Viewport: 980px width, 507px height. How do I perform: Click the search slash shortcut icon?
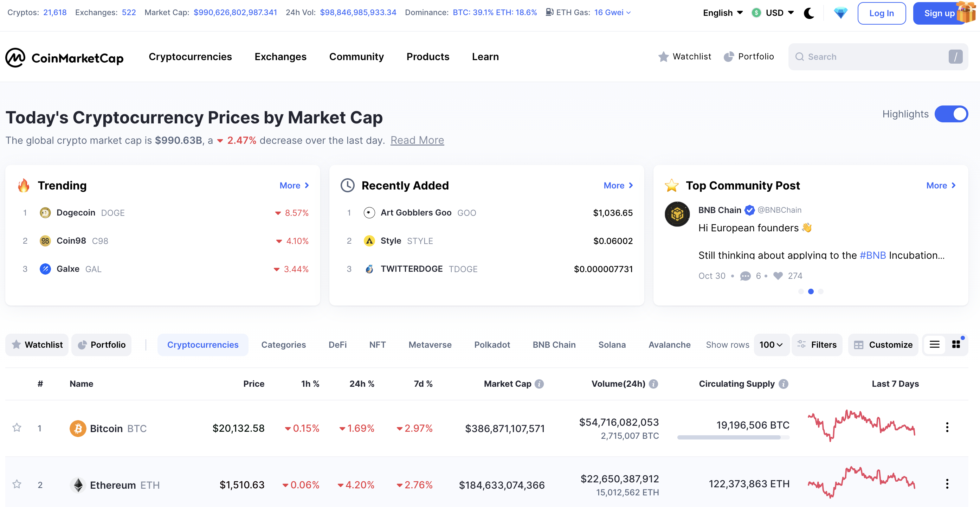(955, 57)
